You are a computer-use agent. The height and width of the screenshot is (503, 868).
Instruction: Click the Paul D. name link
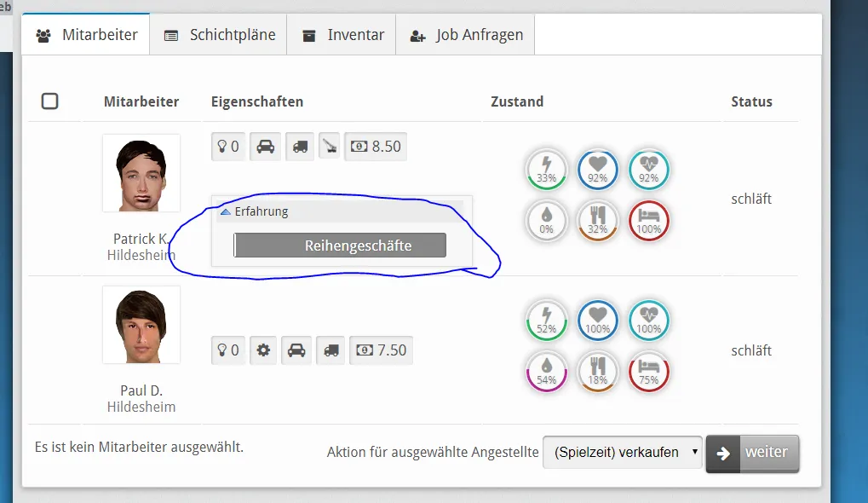pyautogui.click(x=141, y=390)
